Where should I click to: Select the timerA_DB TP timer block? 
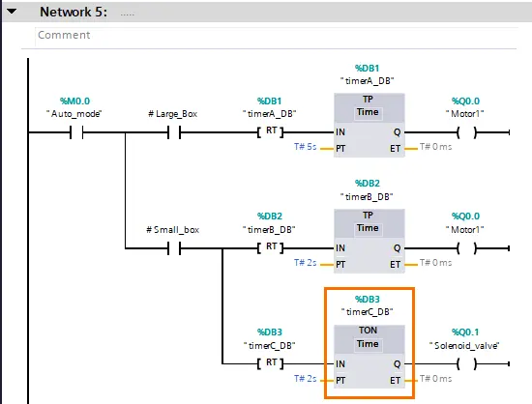[x=369, y=125]
